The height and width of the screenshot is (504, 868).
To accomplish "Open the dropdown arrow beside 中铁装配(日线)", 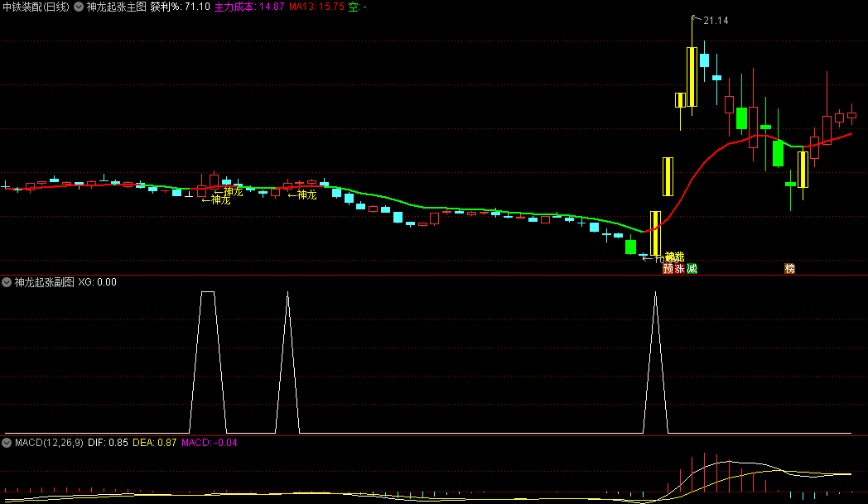I will tap(79, 7).
